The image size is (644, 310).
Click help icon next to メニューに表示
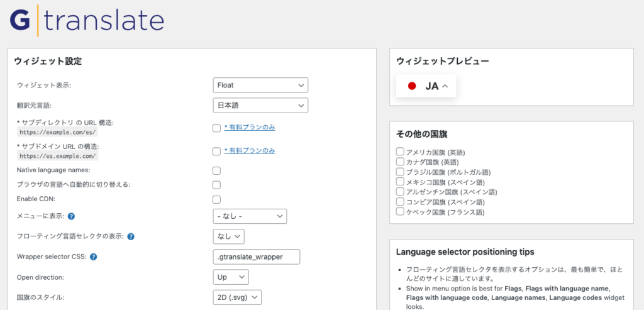tap(71, 216)
